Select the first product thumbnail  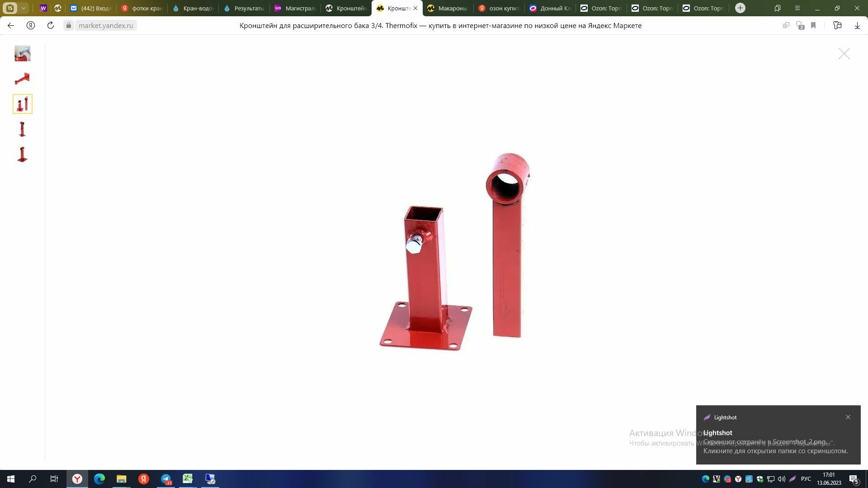22,53
